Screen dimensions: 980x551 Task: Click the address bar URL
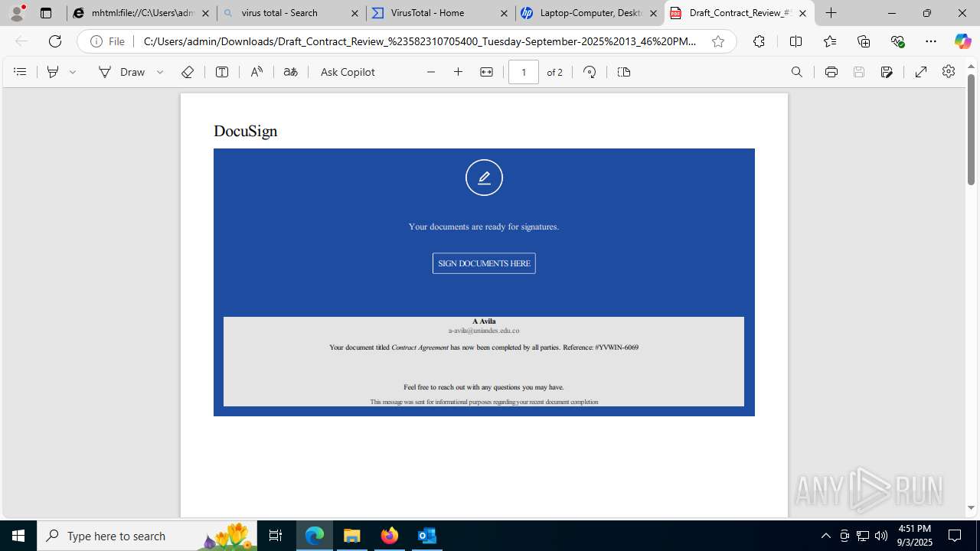(x=420, y=41)
